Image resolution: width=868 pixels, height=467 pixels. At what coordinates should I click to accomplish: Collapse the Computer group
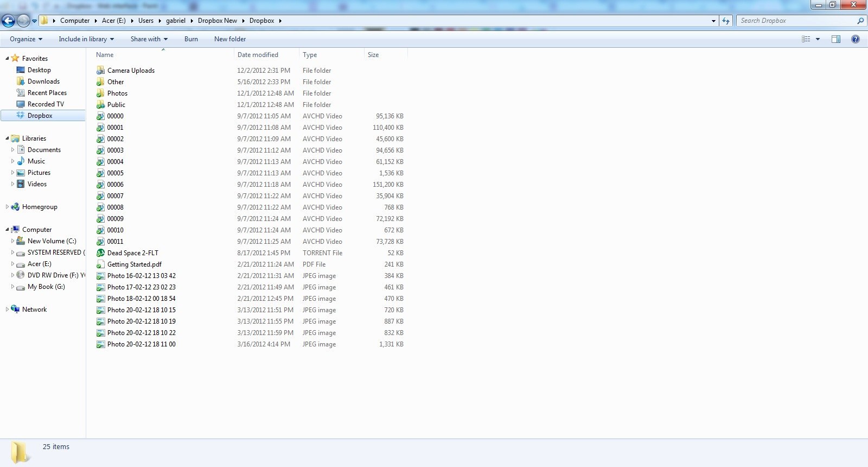click(7, 230)
